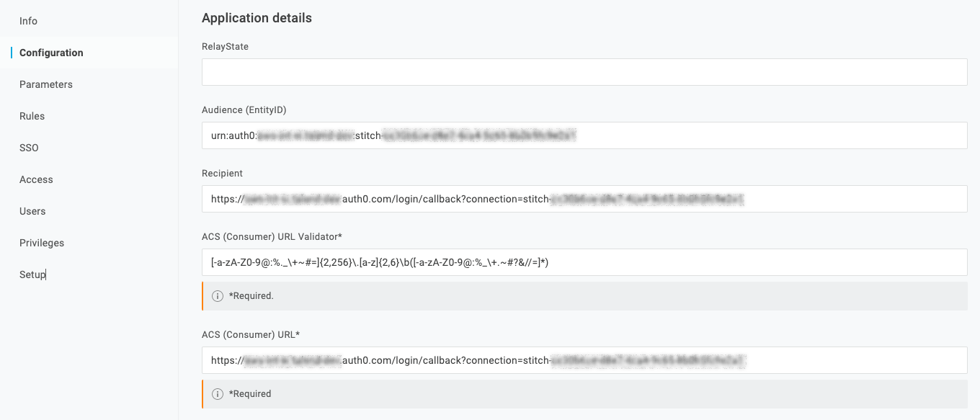The height and width of the screenshot is (420, 980).
Task: Open the Parameters section
Action: [x=45, y=84]
